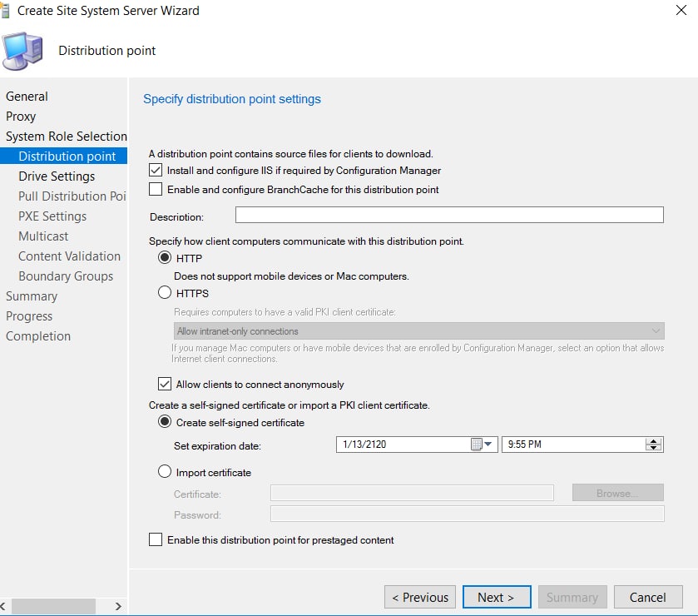Click the Previous button

420,597
